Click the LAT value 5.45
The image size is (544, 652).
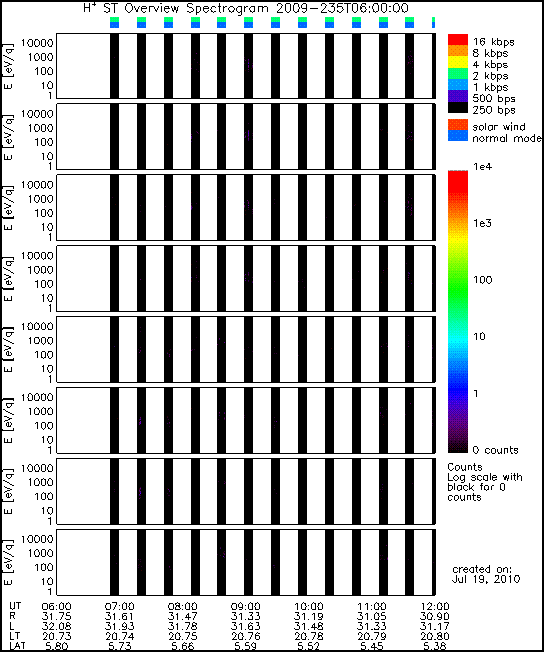click(372, 646)
